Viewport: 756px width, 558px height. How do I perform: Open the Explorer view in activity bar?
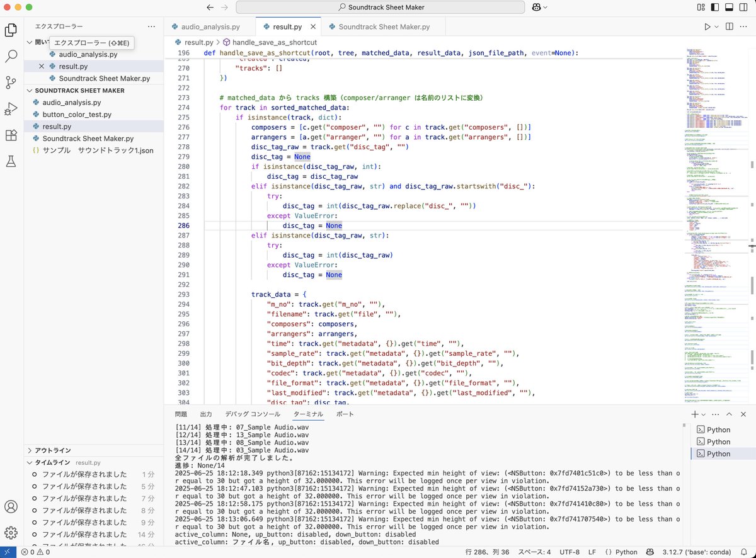[x=11, y=30]
